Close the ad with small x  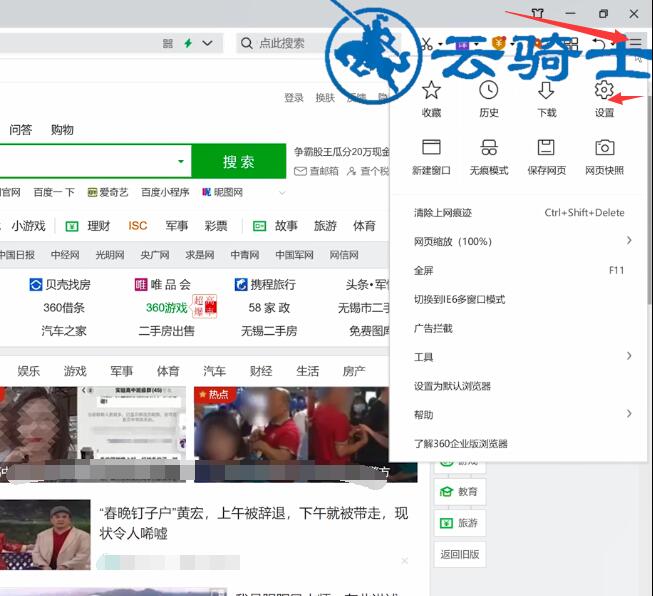point(404,561)
